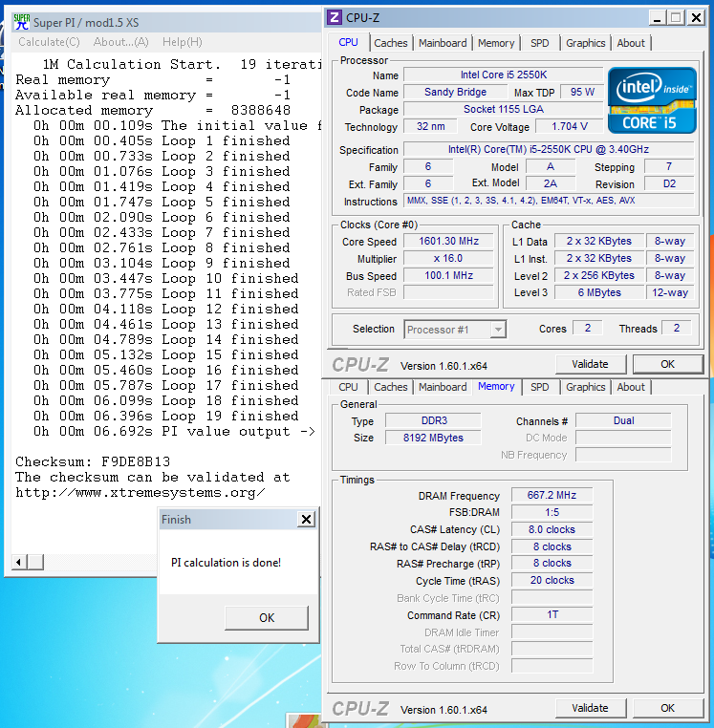
Task: Switch to Caches tab in upper CPU-Z window
Action: pyautogui.click(x=391, y=43)
